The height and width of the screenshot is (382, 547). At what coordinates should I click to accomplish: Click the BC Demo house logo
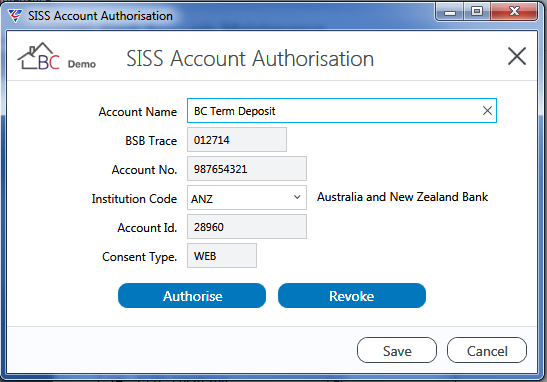[x=57, y=57]
